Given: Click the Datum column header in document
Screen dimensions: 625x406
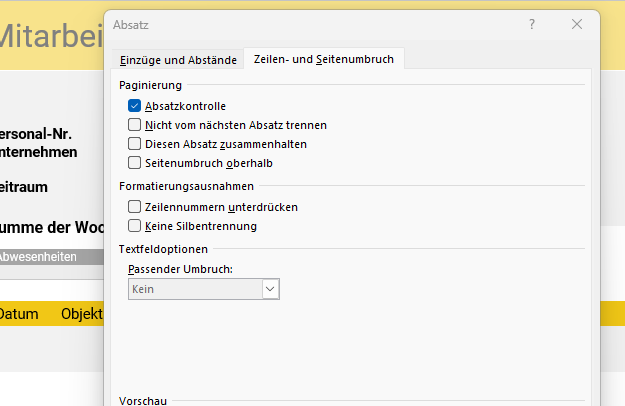Looking at the screenshot, I should coord(18,314).
